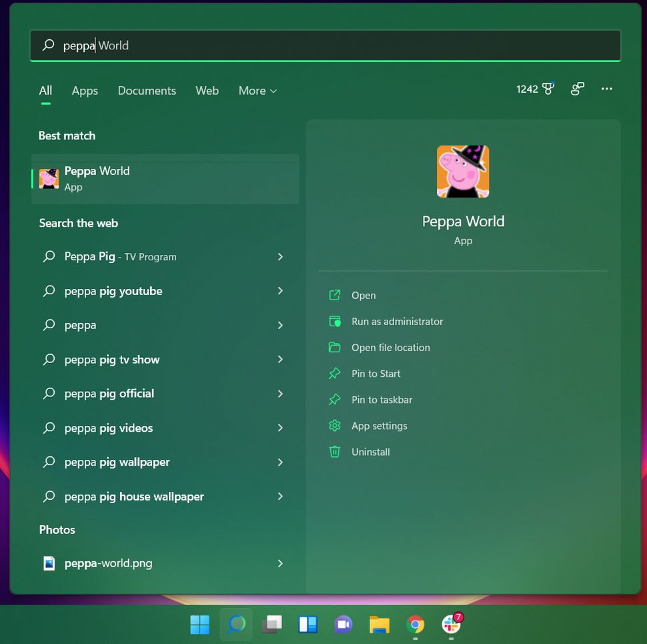Click the search magnifier in the search box
The image size is (647, 644).
(x=47, y=45)
